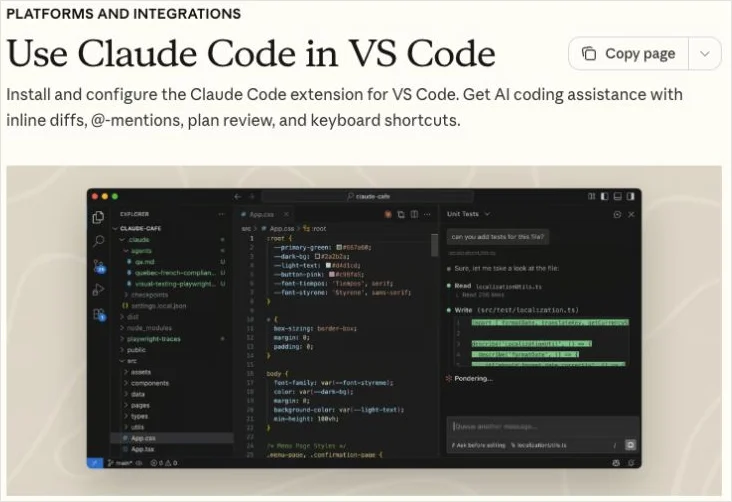The image size is (732, 502).
Task: Close the Claude panel with the X
Action: pos(631,214)
